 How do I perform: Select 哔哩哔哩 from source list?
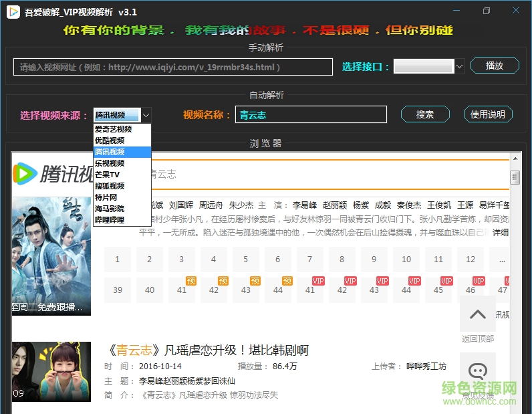coord(122,220)
